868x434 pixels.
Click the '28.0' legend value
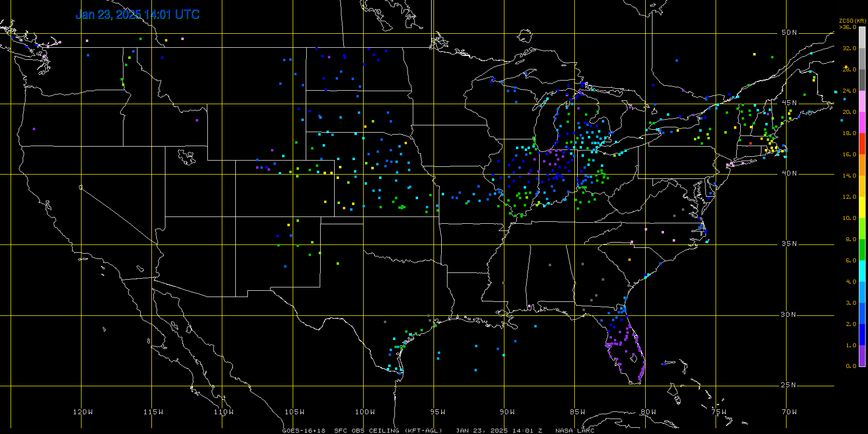click(849, 69)
